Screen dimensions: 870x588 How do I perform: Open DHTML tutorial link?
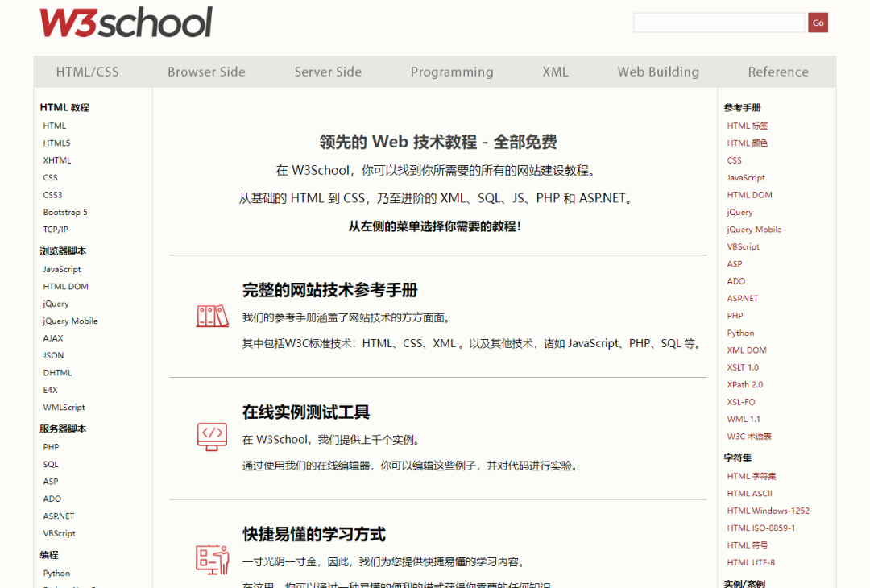[x=57, y=373]
